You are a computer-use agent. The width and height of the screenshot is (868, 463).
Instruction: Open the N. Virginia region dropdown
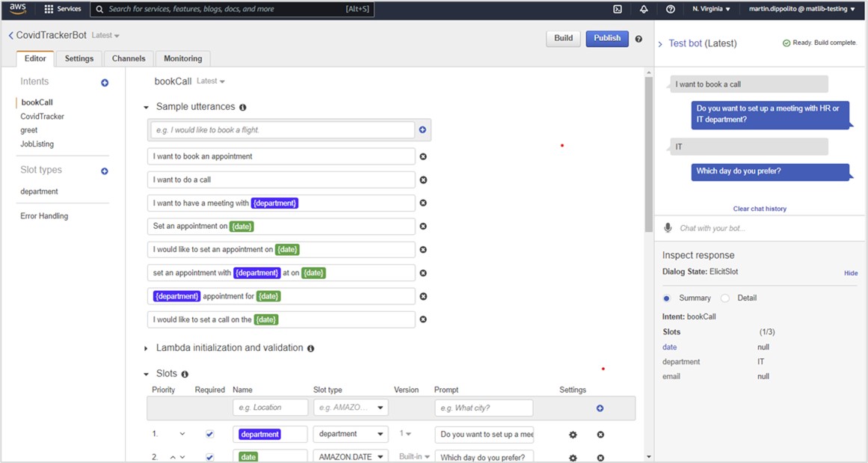point(711,9)
